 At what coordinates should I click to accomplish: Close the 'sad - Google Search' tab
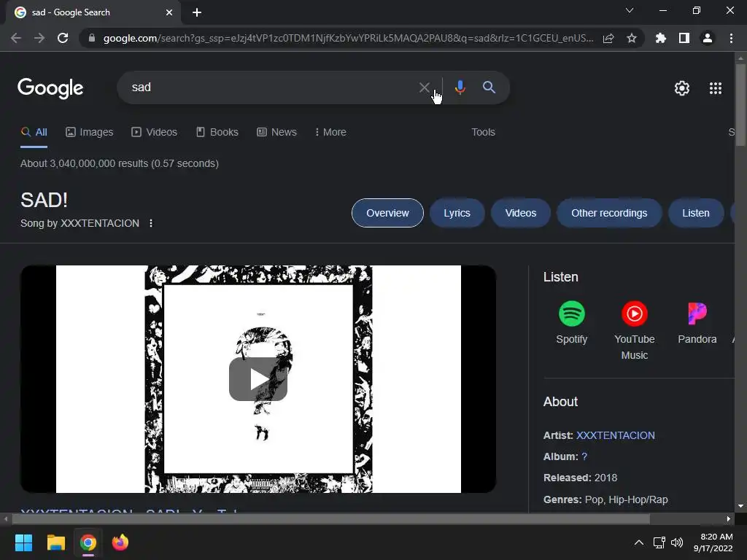(x=169, y=12)
